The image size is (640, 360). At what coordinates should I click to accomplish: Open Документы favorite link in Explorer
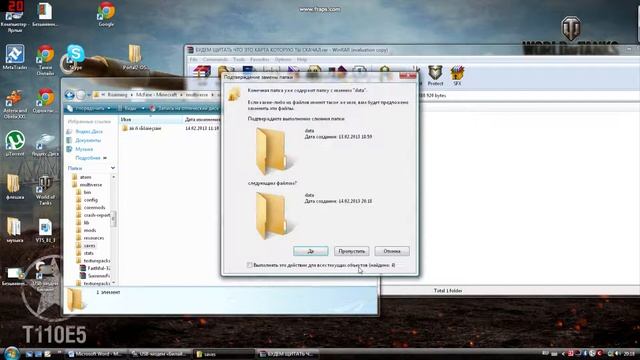(88, 140)
